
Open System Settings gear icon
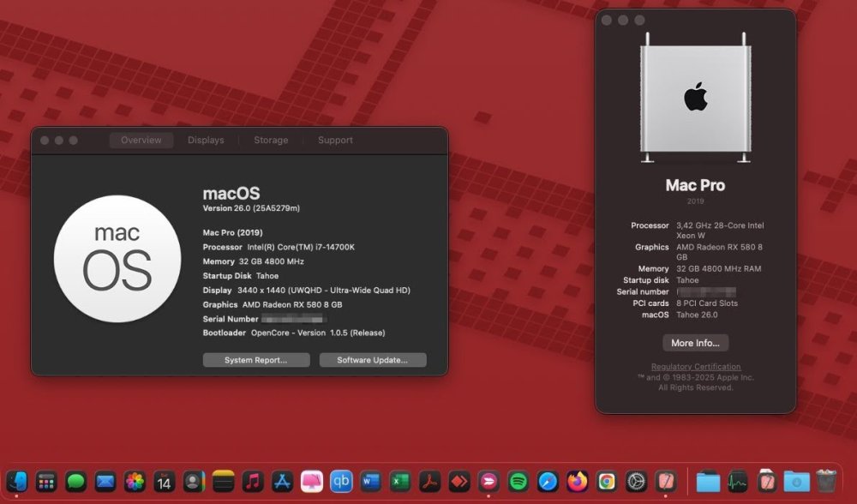pyautogui.click(x=636, y=482)
